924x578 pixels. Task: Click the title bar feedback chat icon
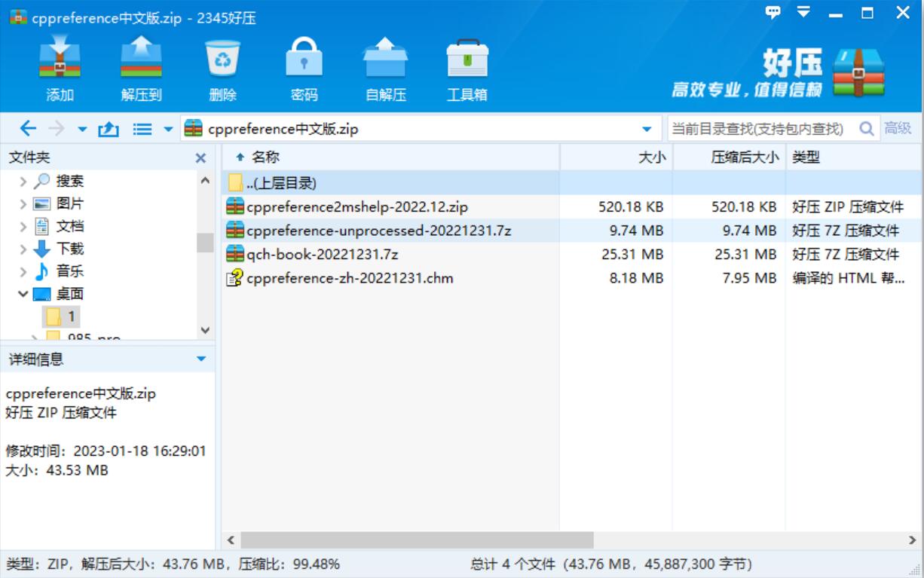773,12
